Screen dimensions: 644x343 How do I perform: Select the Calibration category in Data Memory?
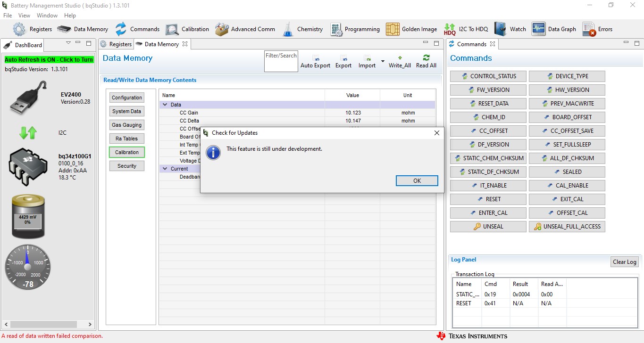tap(127, 152)
